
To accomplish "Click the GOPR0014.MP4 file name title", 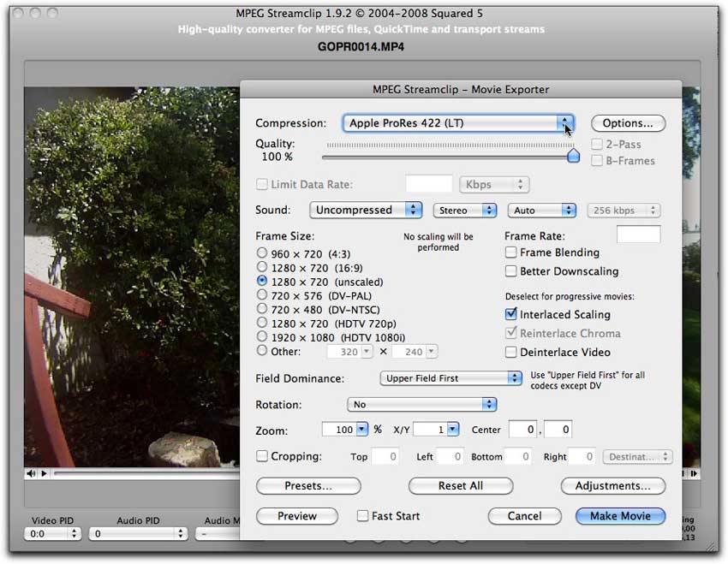I will coord(361,47).
